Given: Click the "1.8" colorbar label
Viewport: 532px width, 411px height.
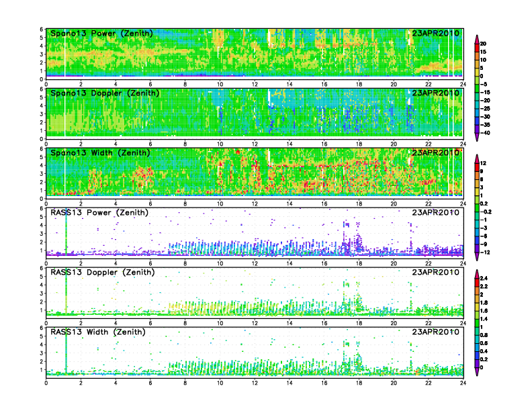Looking at the screenshot, I should (484, 303).
